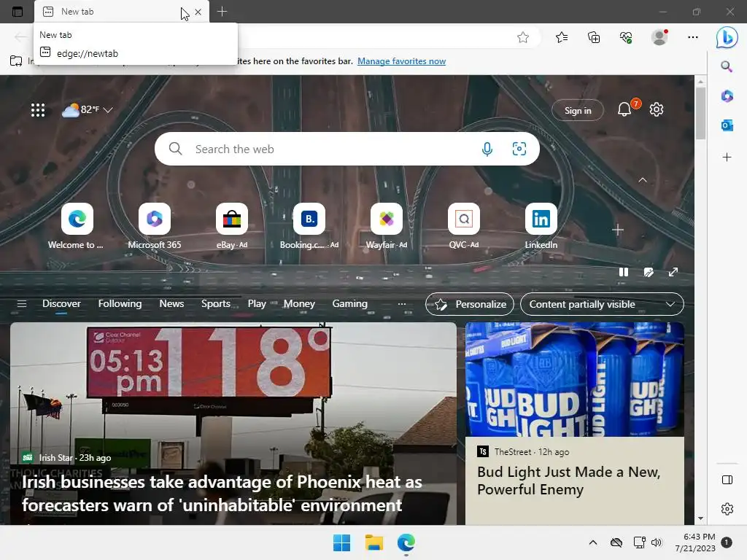Viewport: 747px width, 560px height.
Task: Open Settings and more ellipsis menu
Action: [x=693, y=37]
